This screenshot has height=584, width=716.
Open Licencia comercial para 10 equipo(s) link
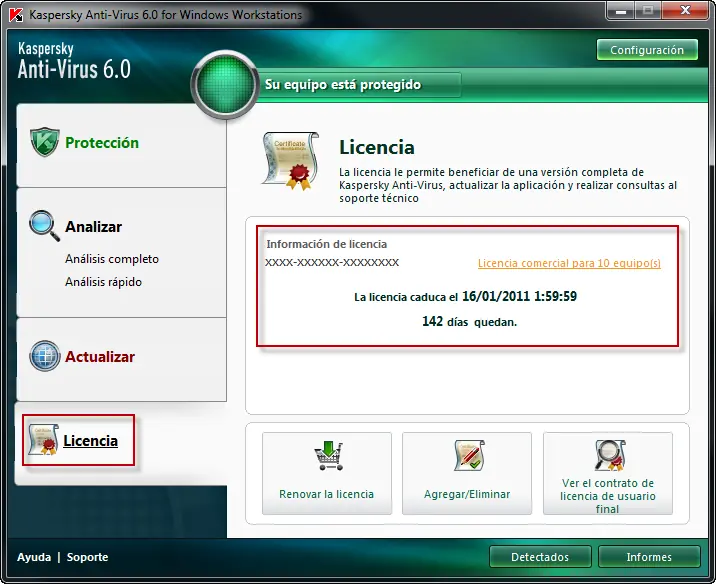point(569,263)
